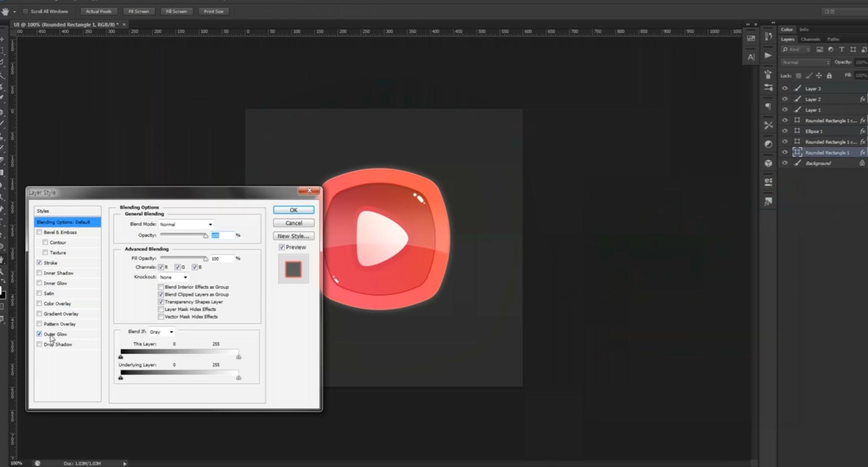Disable the Stroke effect checkbox
Image resolution: width=868 pixels, height=467 pixels.
click(x=39, y=263)
